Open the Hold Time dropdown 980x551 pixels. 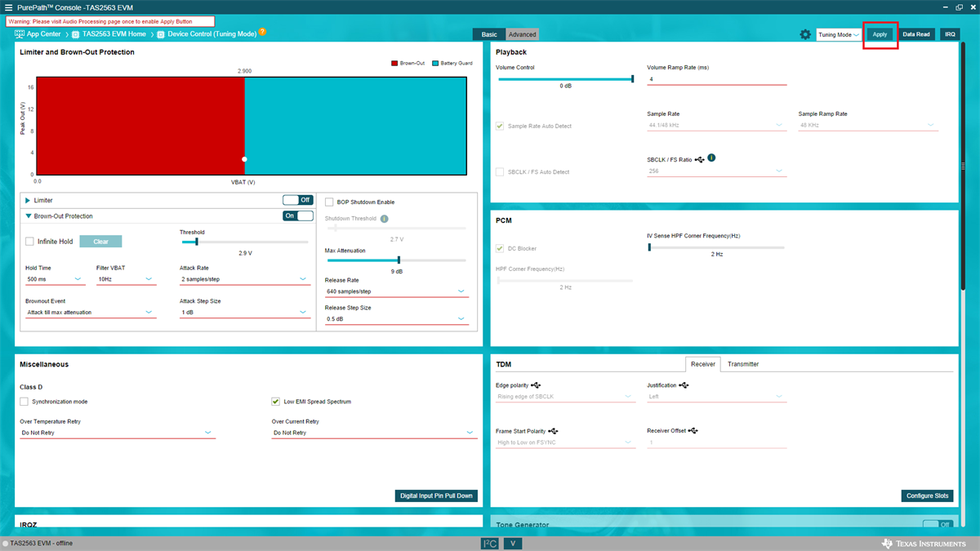pos(54,279)
